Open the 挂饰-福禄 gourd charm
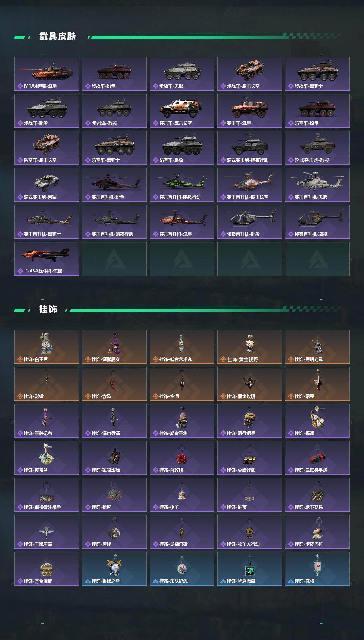The width and height of the screenshot is (364, 640). tap(317, 421)
